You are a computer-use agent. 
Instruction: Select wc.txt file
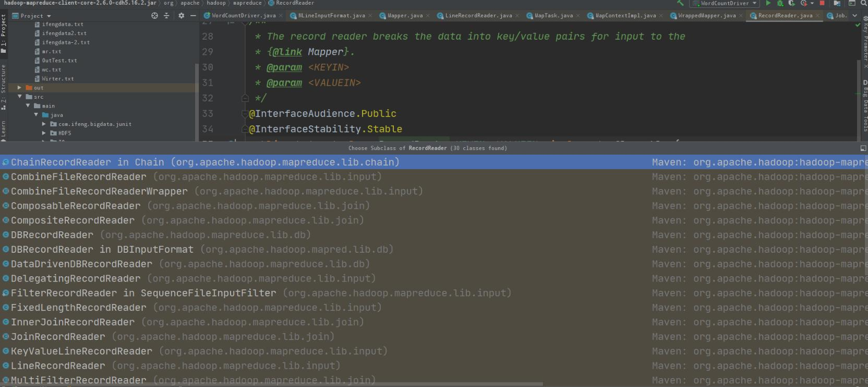(52, 69)
